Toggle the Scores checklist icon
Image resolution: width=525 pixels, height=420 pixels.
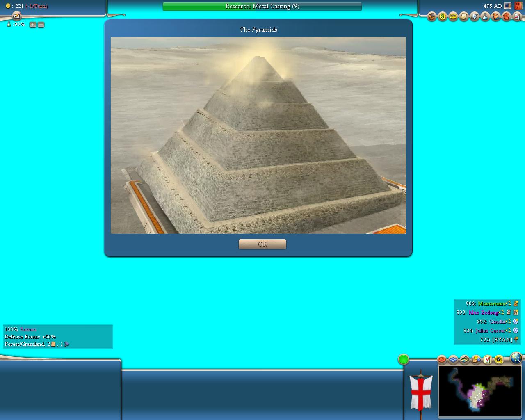tap(488, 359)
